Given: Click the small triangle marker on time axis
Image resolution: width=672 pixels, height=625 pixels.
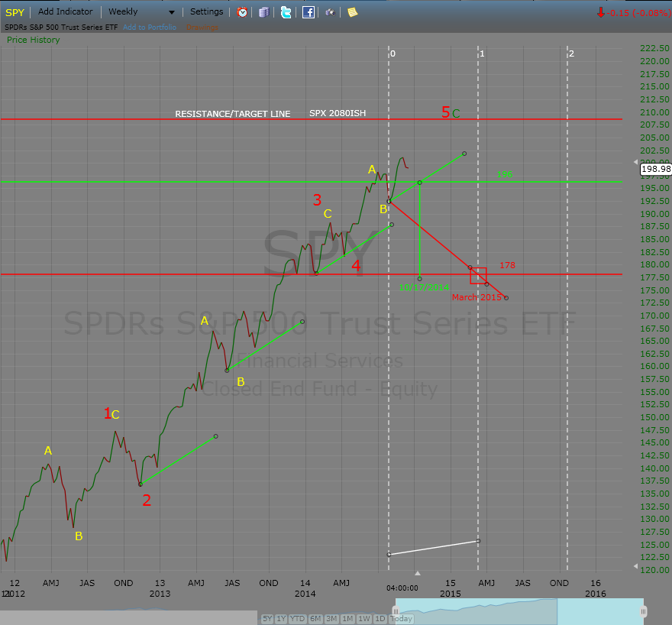Looking at the screenshot, I should (x=418, y=573).
